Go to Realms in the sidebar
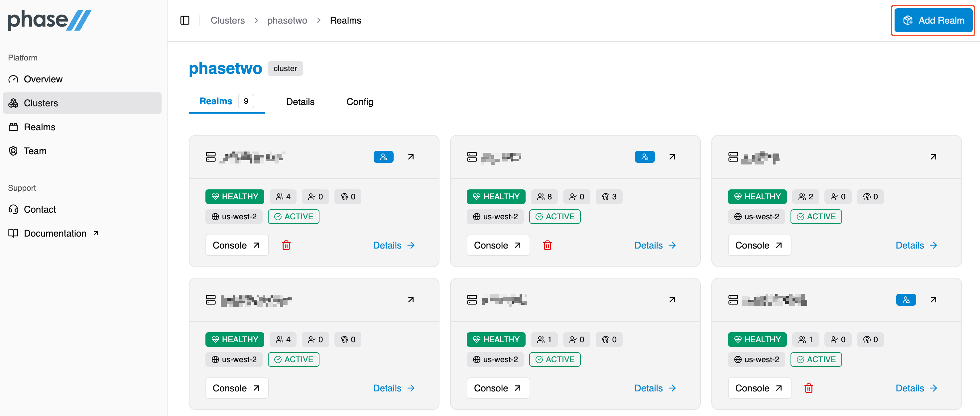Screen dimensions: 980x416 pyautogui.click(x=40, y=127)
